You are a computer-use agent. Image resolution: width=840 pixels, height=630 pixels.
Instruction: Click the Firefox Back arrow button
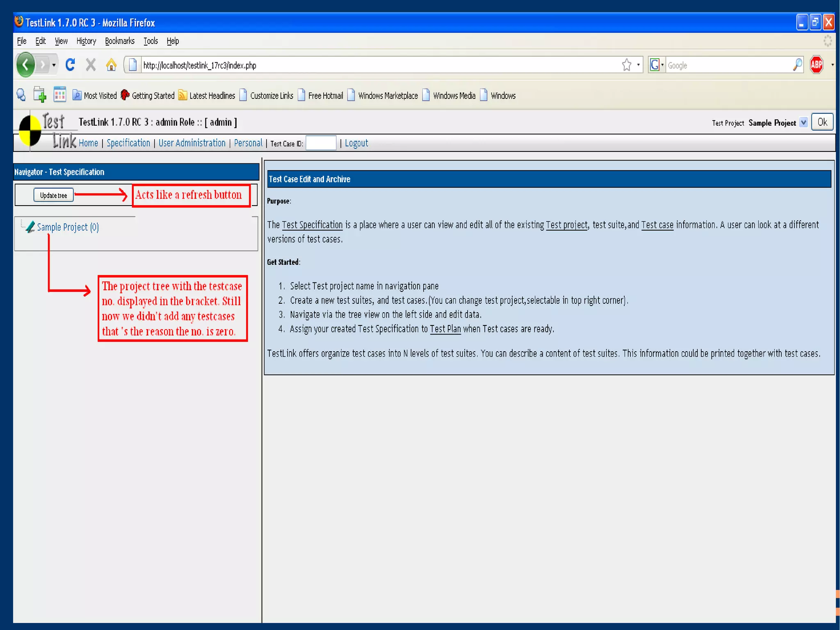tap(25, 65)
